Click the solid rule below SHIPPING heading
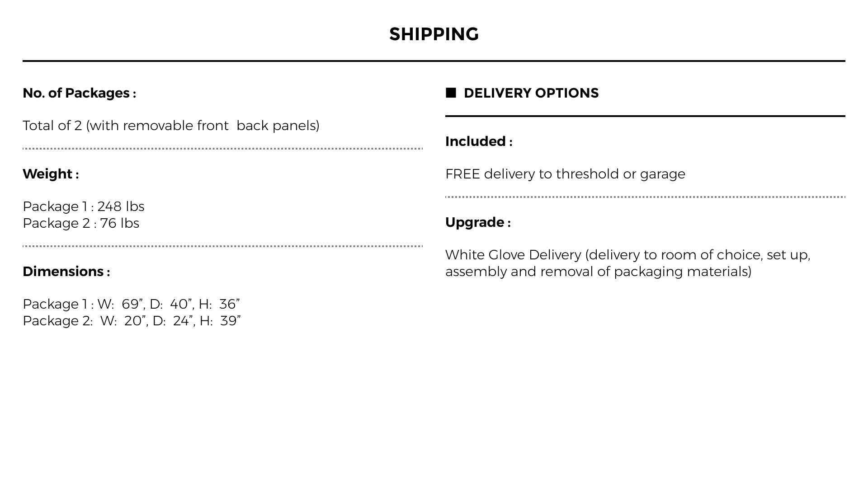This screenshot has height=488, width=868. (434, 61)
